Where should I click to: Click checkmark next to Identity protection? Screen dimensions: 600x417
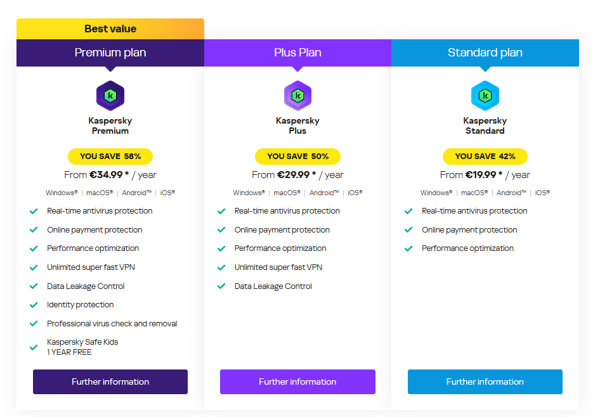[x=34, y=305]
